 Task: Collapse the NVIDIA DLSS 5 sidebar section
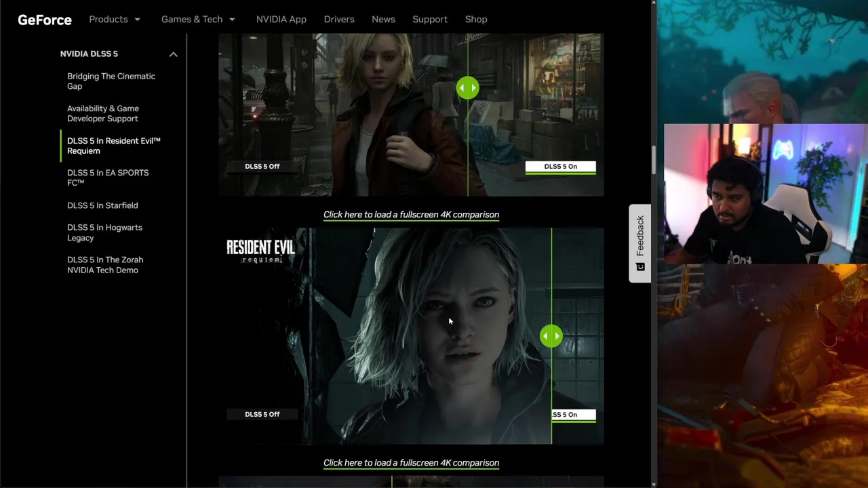173,54
